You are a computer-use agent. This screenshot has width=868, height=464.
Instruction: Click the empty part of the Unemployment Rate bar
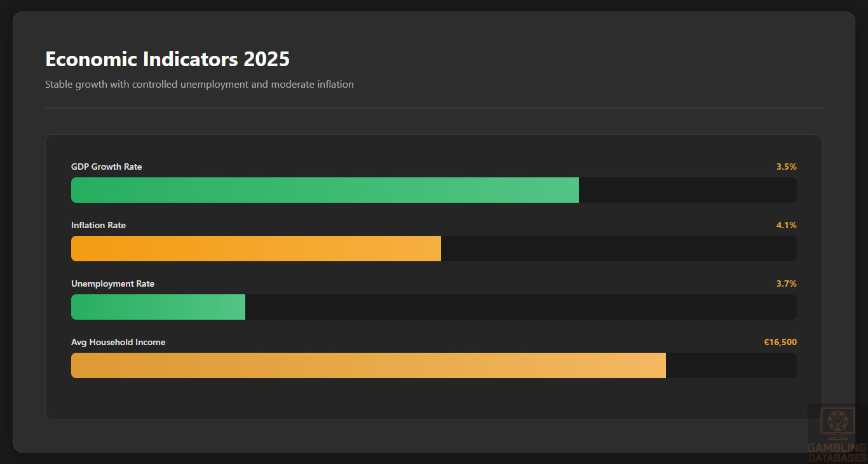(x=520, y=307)
